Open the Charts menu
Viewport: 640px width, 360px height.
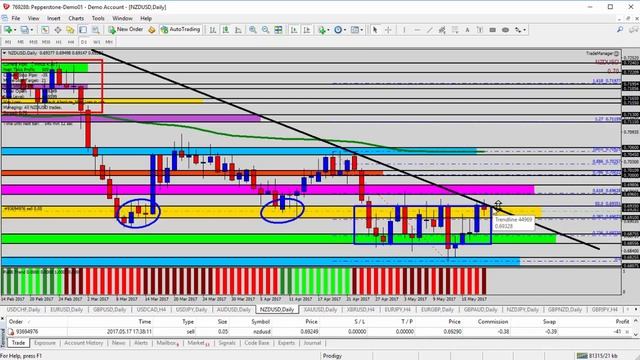click(x=76, y=18)
